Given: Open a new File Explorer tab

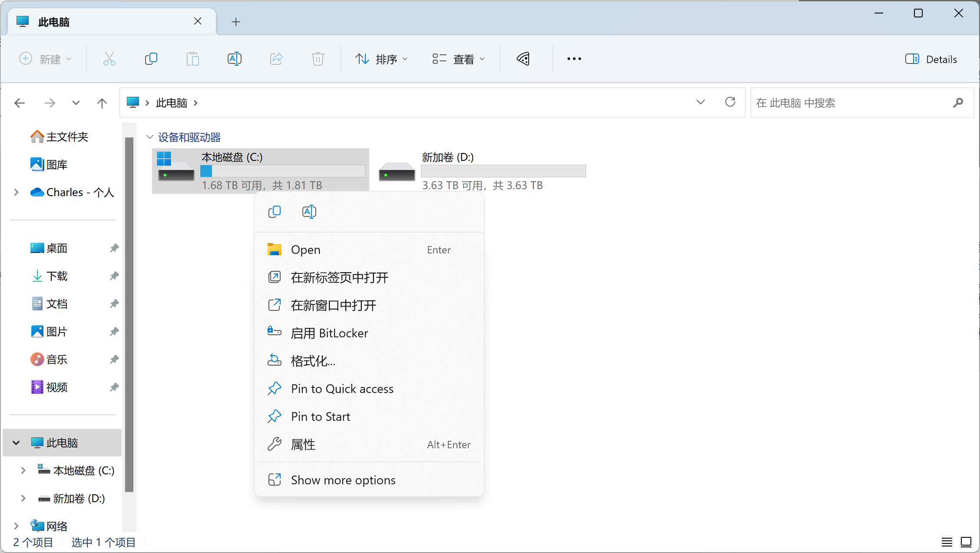Looking at the screenshot, I should [235, 21].
